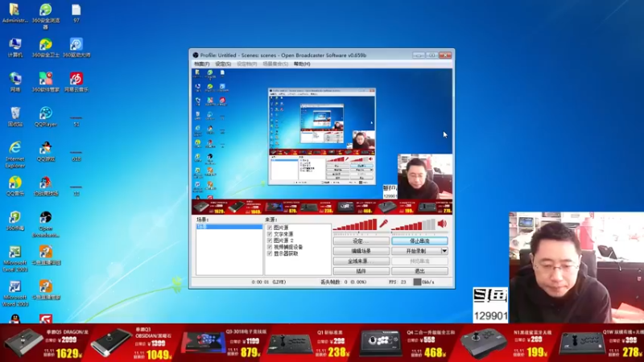The height and width of the screenshot is (362, 644).
Task: Click the FPS: 23 status entry
Action: (397, 282)
